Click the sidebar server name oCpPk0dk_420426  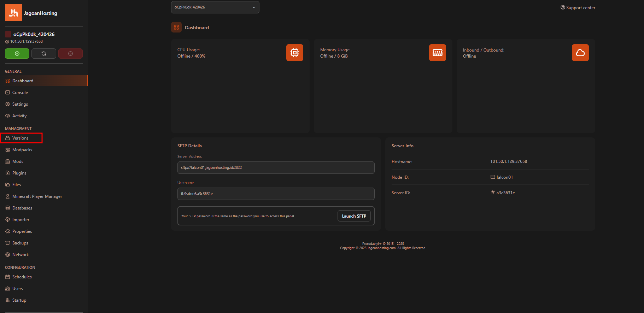pos(34,34)
